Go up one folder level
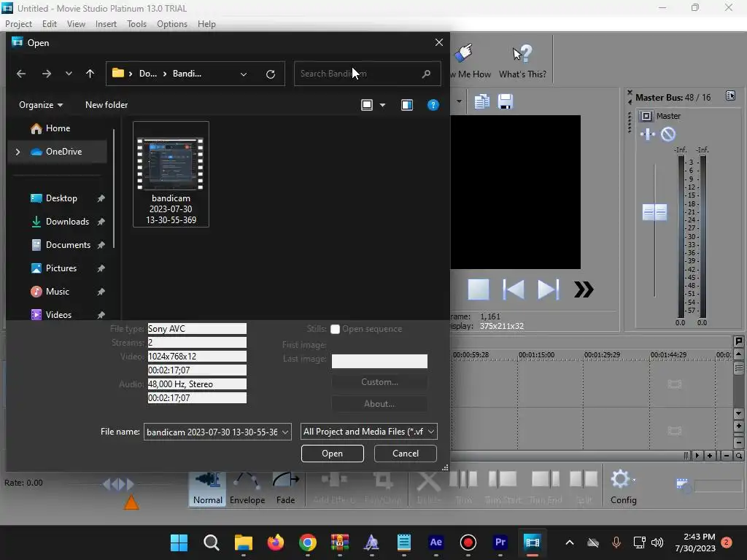747x560 pixels. point(90,74)
